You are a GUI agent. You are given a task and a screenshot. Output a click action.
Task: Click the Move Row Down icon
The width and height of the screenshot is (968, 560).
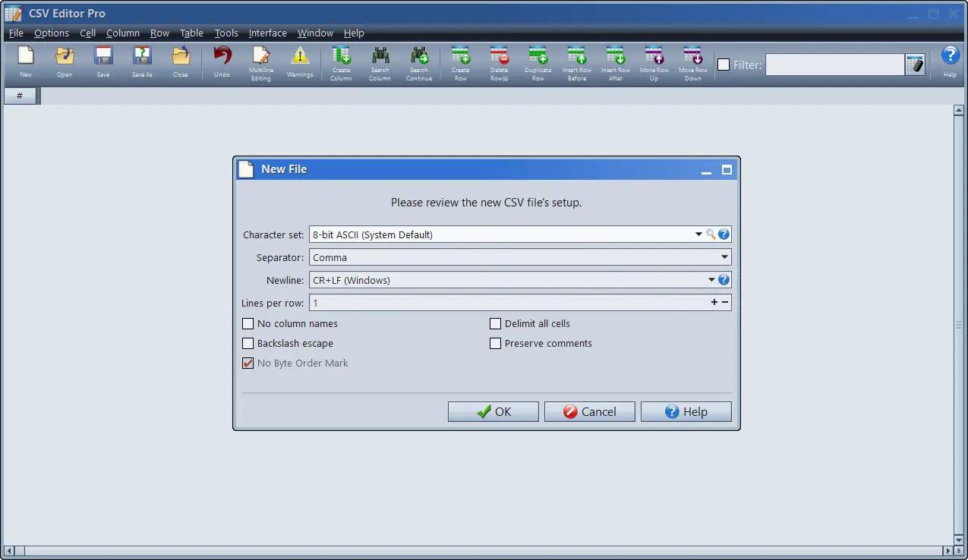[x=692, y=57]
